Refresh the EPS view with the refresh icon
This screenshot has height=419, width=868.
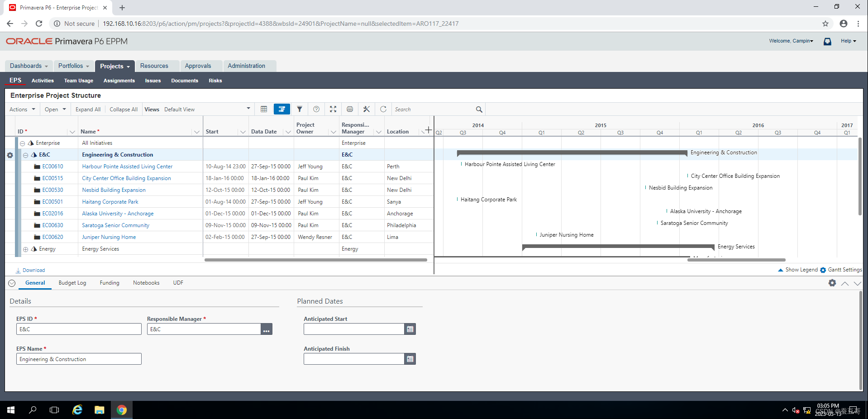(x=383, y=109)
